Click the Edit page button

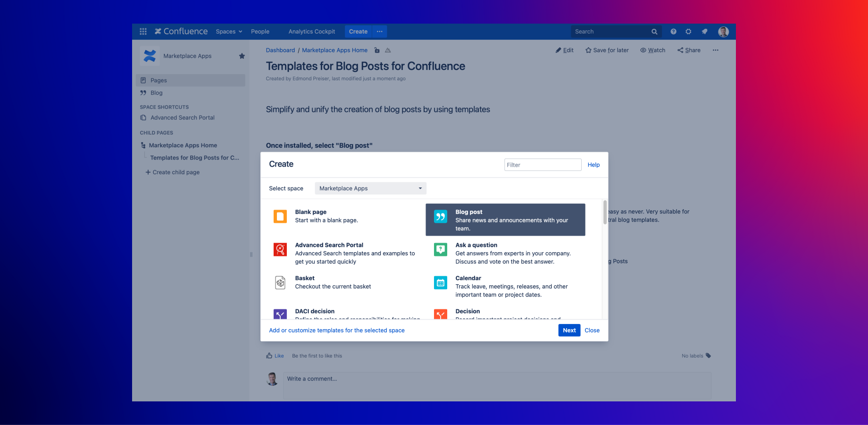coord(565,50)
